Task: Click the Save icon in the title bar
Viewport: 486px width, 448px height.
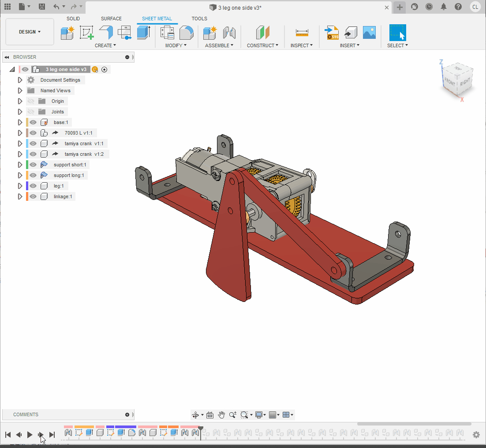Action: 42,7
